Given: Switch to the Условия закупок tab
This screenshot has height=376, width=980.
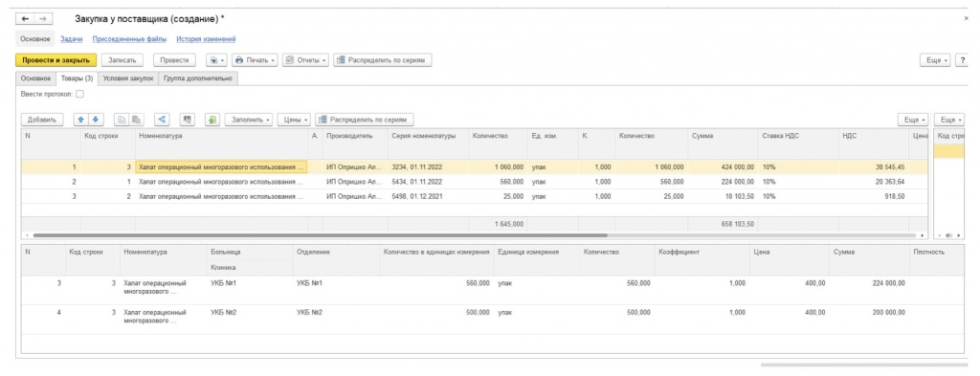Looking at the screenshot, I should 128,78.
